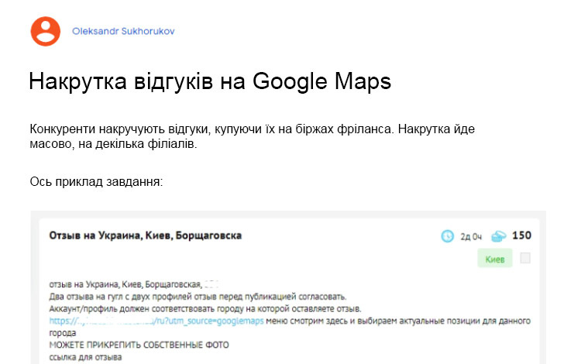
Task: Click the text 'Ось приклад завдання:'
Action: [96, 182]
